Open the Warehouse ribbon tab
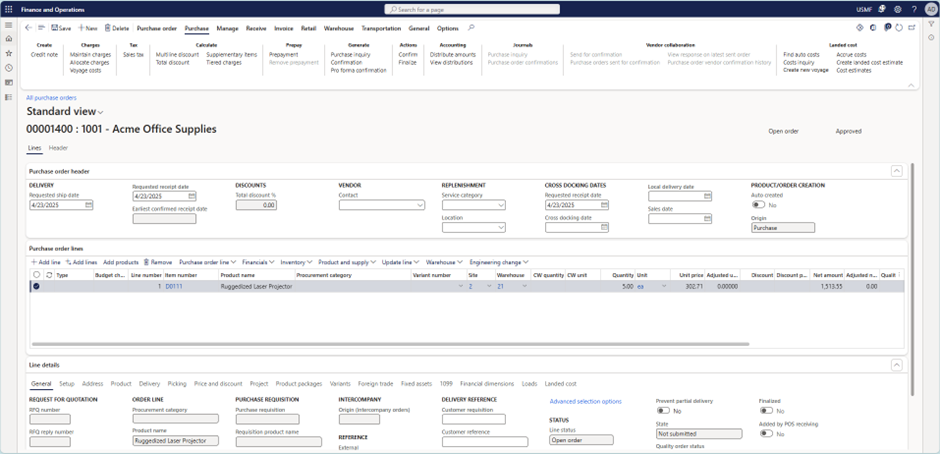This screenshot has height=454, width=940. pos(339,28)
